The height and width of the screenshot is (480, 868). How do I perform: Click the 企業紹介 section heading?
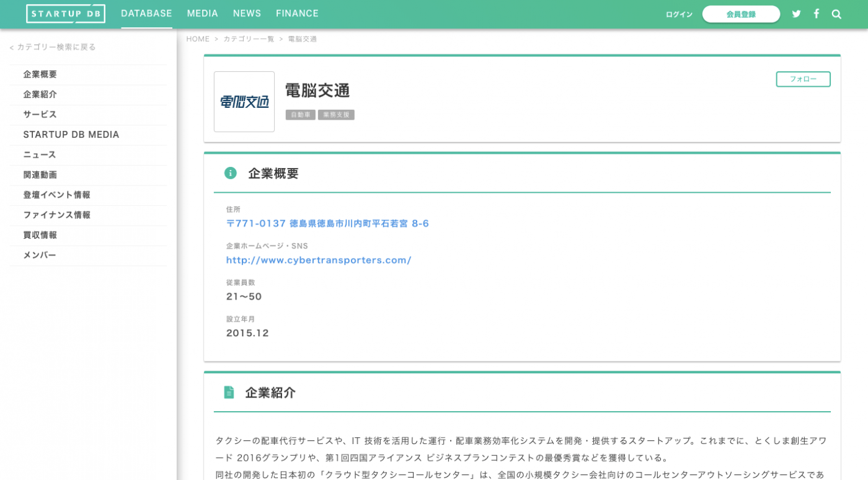pos(270,393)
